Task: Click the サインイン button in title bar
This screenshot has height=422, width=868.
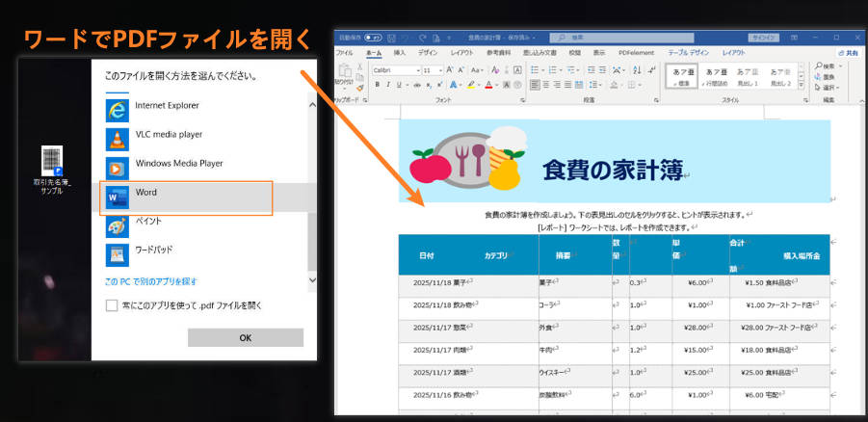Action: pos(764,38)
